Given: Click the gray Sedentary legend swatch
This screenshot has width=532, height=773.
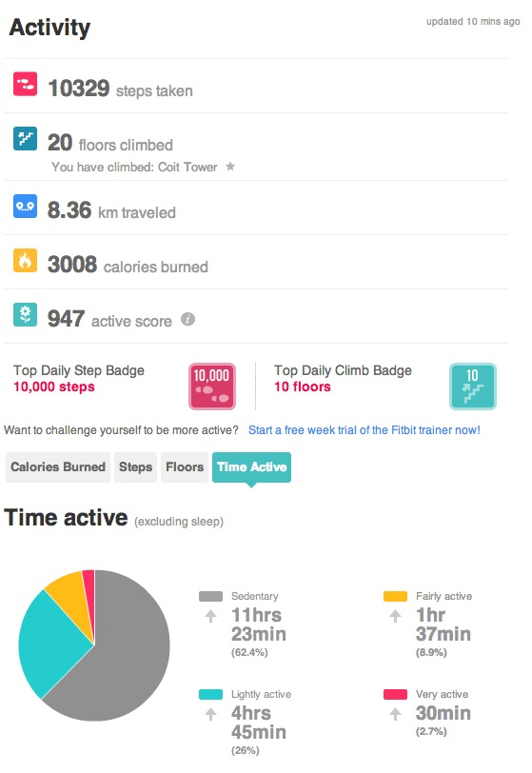Looking at the screenshot, I should click(210, 596).
